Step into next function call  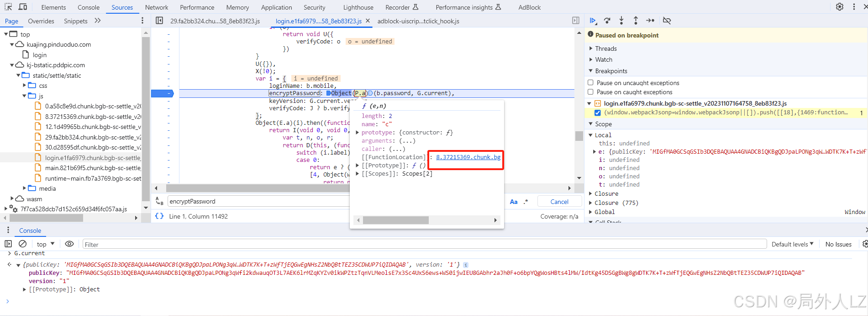click(621, 21)
